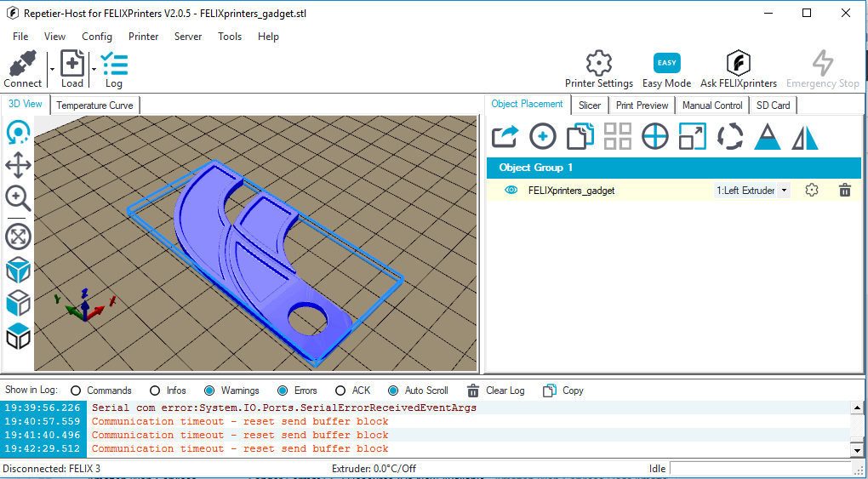
Task: Open the File menu
Action: coord(20,37)
